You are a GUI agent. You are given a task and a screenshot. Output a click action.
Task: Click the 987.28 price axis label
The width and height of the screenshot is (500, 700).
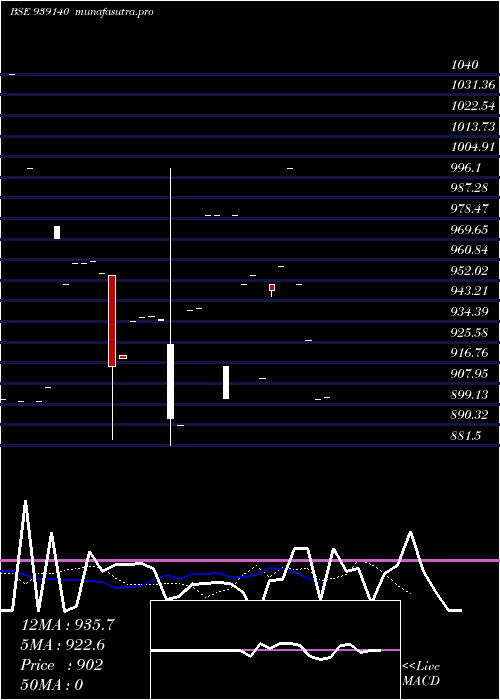470,188
